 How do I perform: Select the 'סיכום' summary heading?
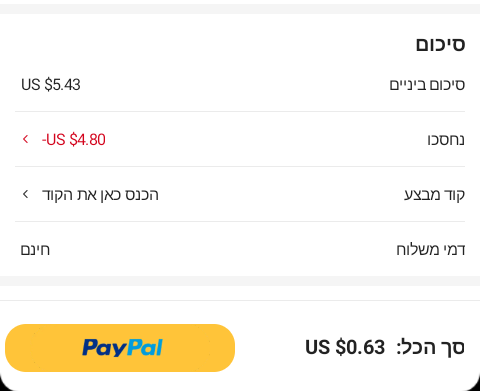pos(440,44)
